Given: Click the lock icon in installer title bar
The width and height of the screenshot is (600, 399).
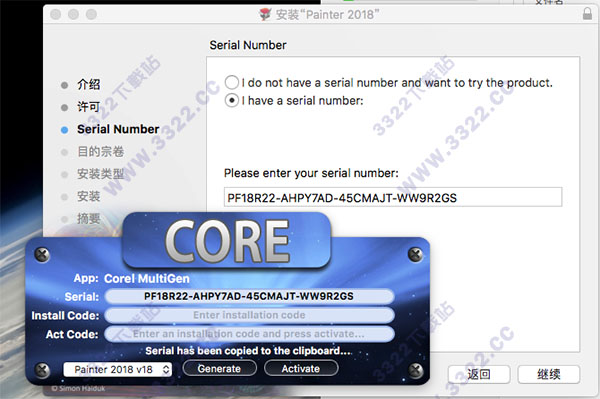Looking at the screenshot, I should [587, 14].
